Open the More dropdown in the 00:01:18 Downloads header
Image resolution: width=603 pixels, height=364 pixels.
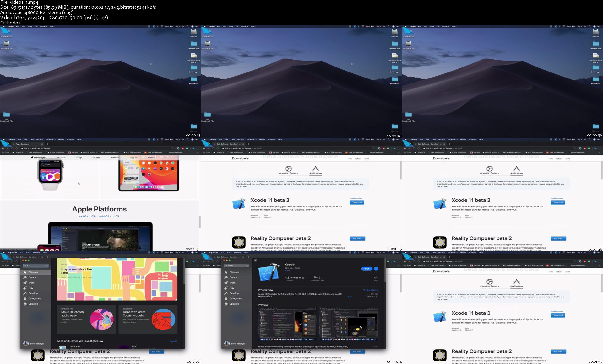(x=568, y=159)
